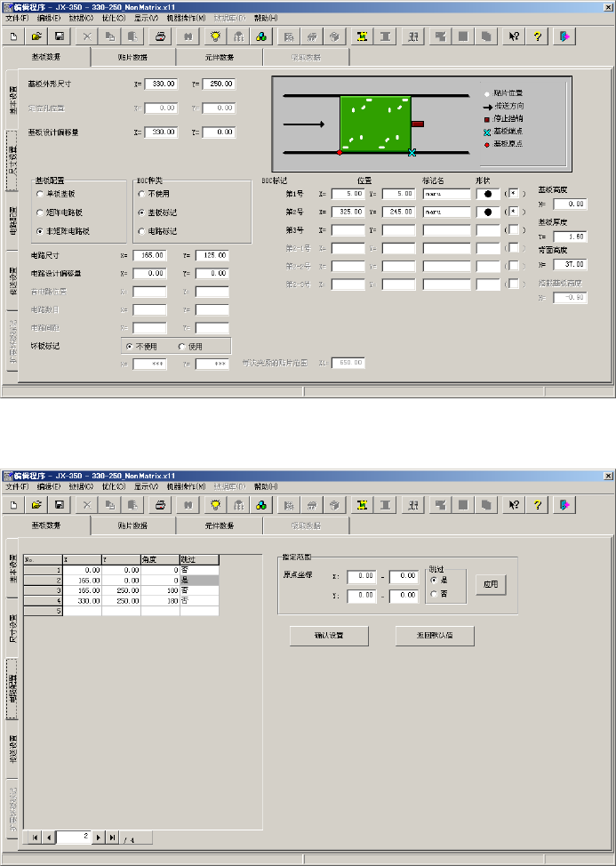Click 第1号 mark name field 'maru'
This screenshot has height=866, width=616.
pyautogui.click(x=446, y=194)
